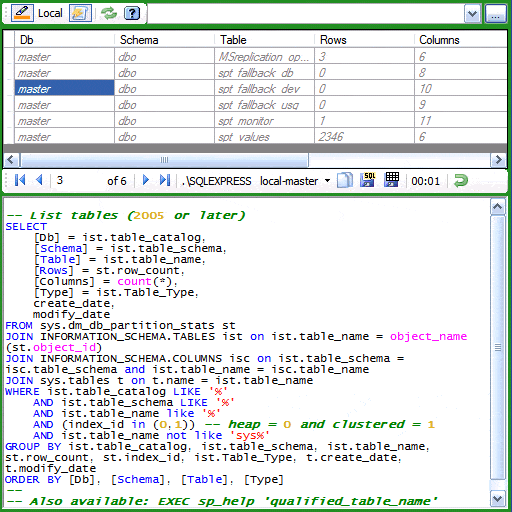Image resolution: width=512 pixels, height=512 pixels.
Task: Select the spt_monitor table cell
Action: [264, 121]
